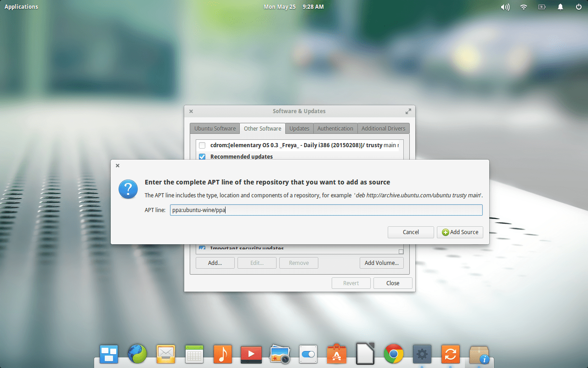Launch the Calendar app in the dock

coord(194,354)
